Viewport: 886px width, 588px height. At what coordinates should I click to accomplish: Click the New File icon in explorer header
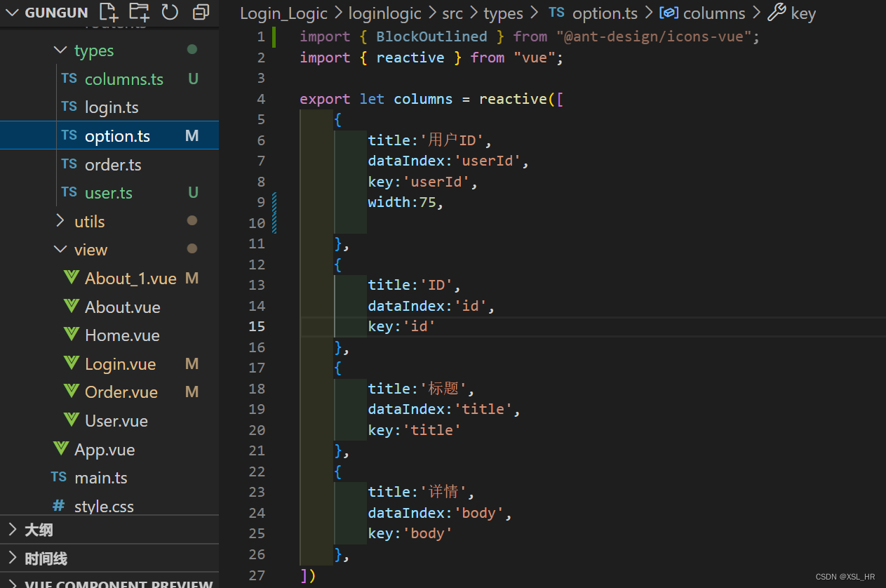(109, 12)
